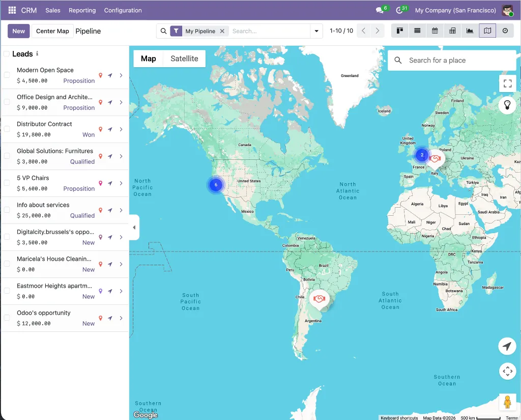Screen dimensions: 521x420
Task: Check the Eastmoor Heights apartm... checkbox
Action: click(7, 291)
